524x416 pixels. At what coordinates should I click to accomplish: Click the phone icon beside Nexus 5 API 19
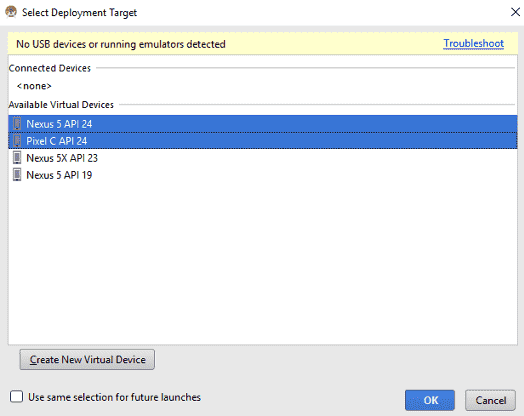(x=17, y=175)
